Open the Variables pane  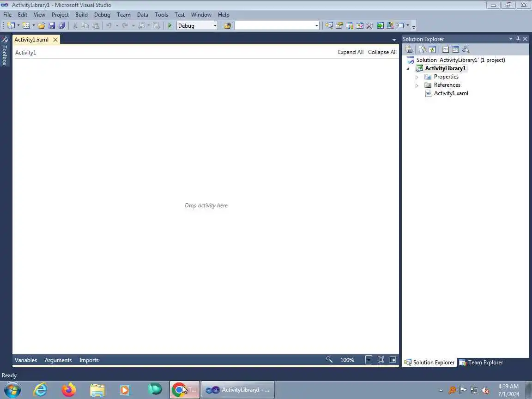click(x=26, y=360)
